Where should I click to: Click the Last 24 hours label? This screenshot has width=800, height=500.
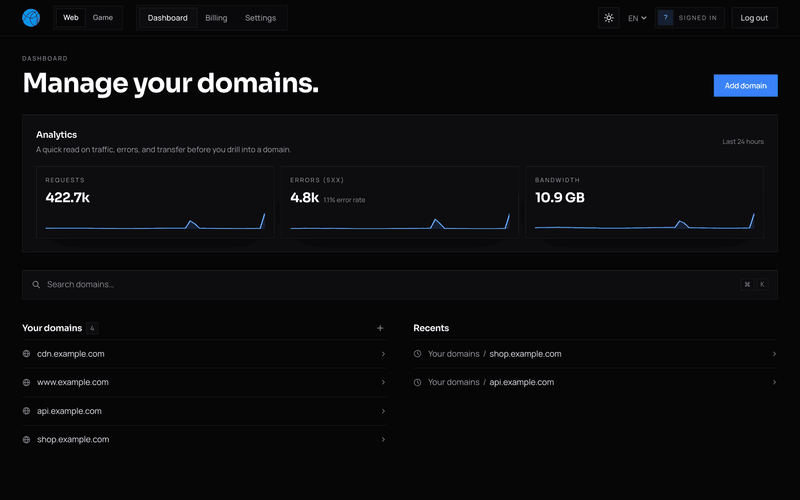click(x=743, y=142)
